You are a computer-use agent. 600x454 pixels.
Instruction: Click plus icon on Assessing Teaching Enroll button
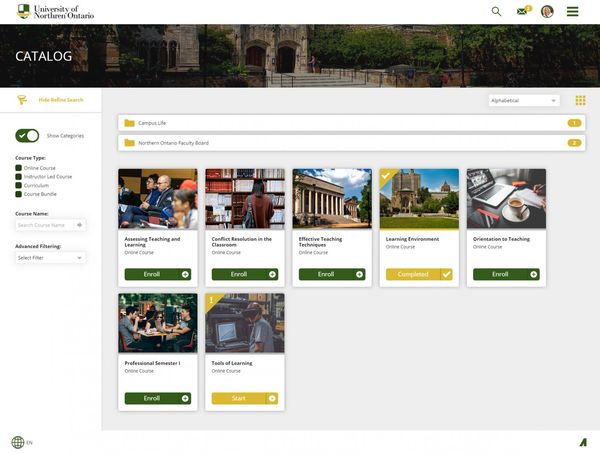tap(185, 274)
